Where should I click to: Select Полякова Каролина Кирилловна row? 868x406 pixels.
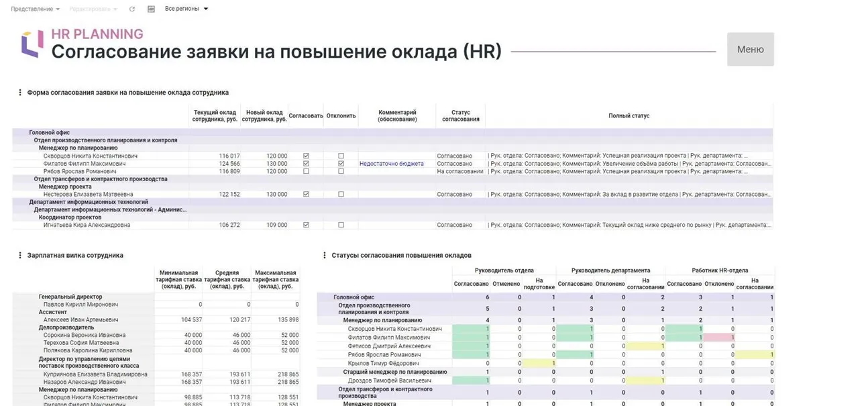pyautogui.click(x=156, y=350)
